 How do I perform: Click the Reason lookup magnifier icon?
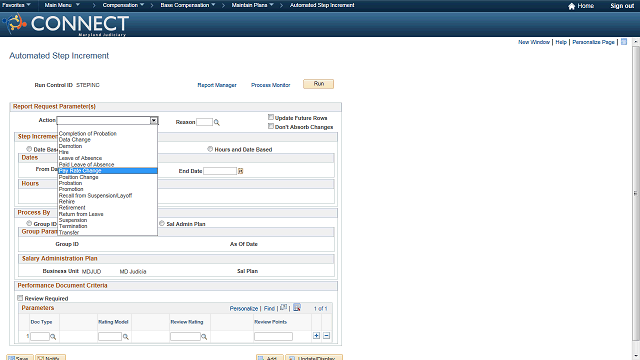217,122
